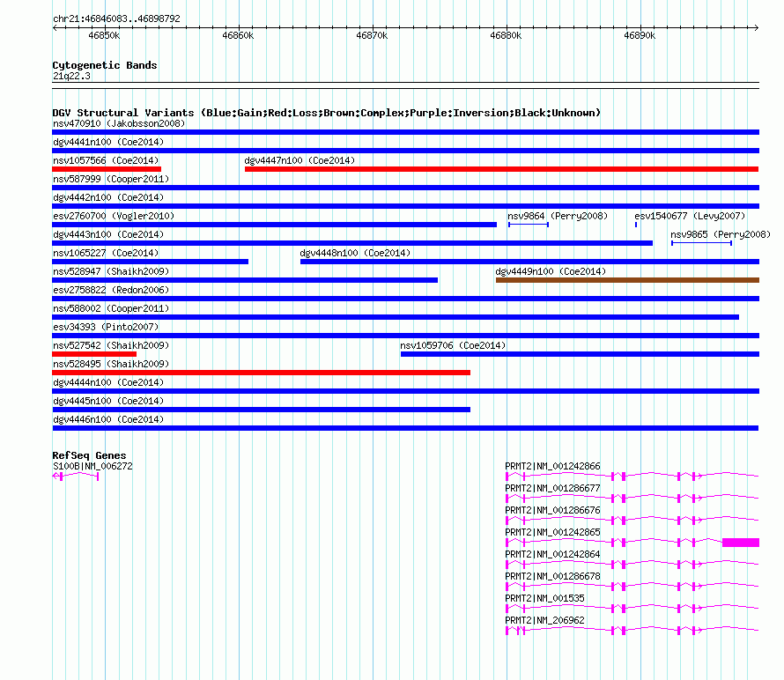Click the 21q22.3 band label

[x=71, y=76]
